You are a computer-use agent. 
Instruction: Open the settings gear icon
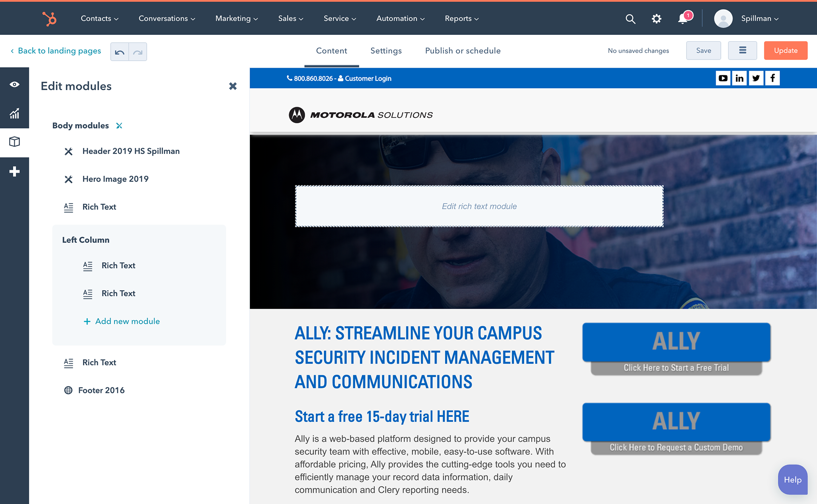[x=657, y=19]
